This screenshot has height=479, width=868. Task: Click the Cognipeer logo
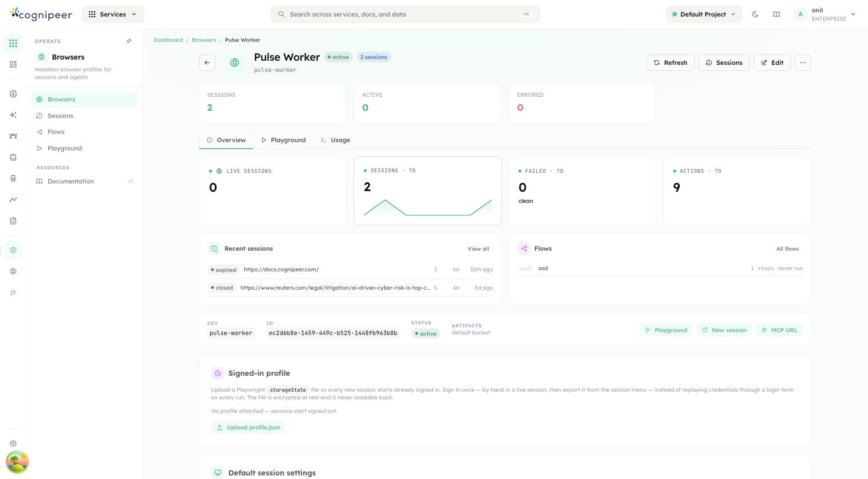click(x=41, y=14)
